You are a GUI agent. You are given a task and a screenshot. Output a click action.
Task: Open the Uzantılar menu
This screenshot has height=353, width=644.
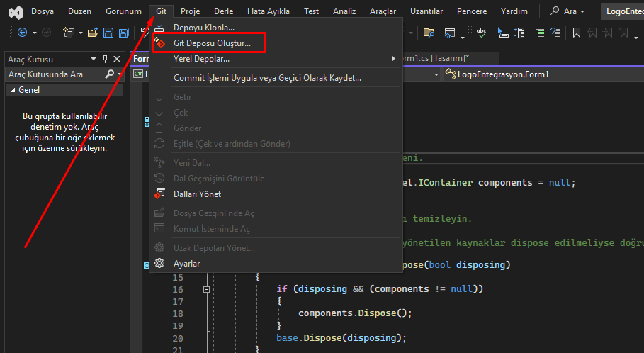[x=426, y=11]
